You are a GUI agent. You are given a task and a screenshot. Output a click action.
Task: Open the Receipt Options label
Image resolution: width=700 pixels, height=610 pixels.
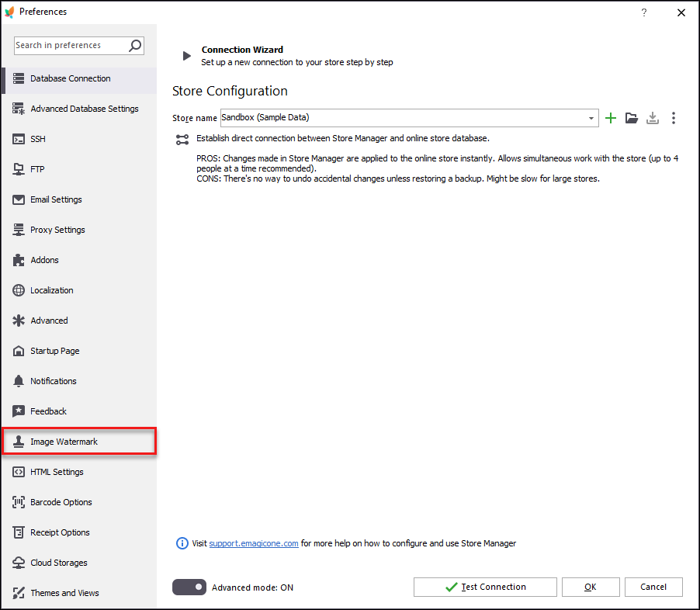click(60, 532)
